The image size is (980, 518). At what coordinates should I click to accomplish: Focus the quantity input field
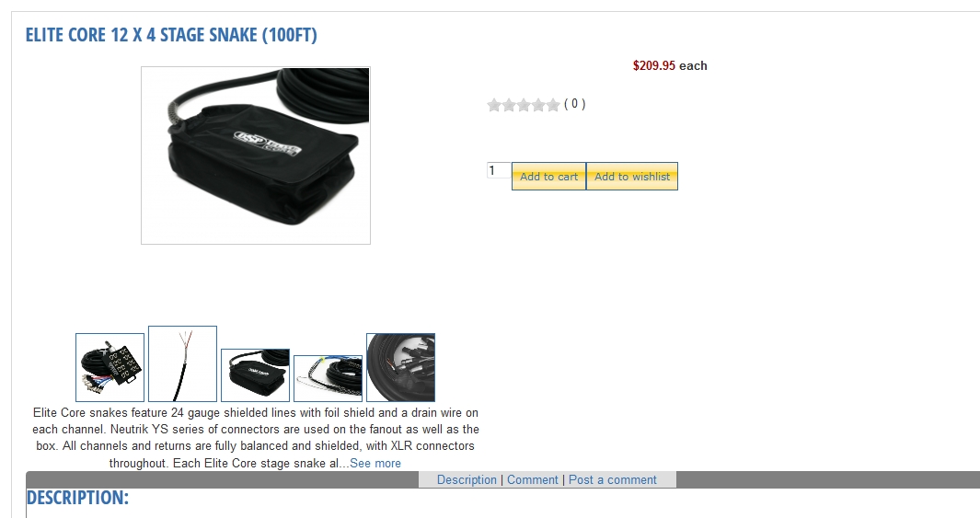499,170
